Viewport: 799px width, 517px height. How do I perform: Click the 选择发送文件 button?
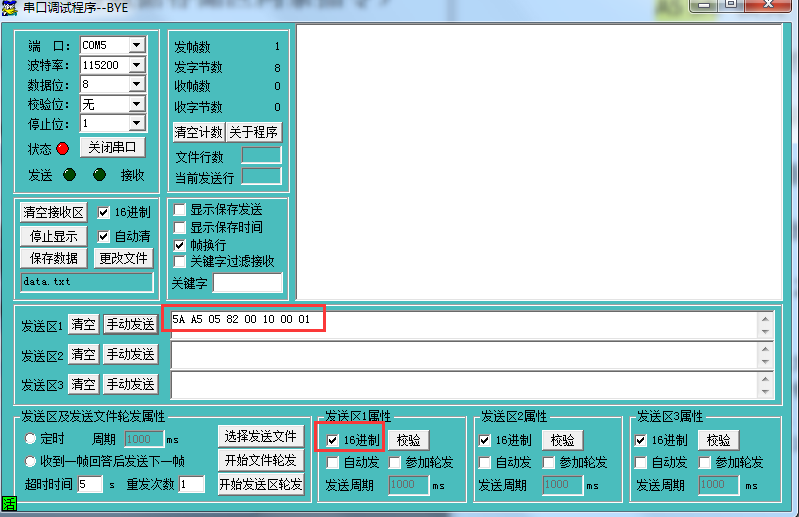coord(261,436)
